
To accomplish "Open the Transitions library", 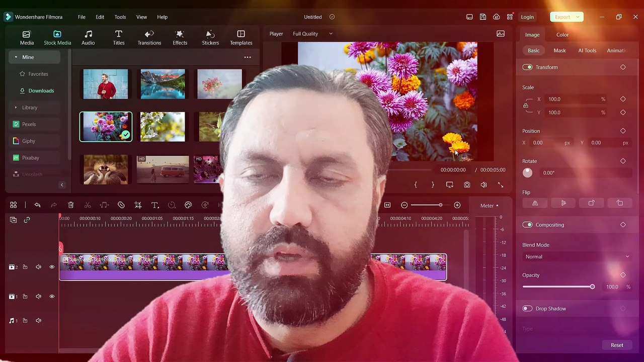I will (149, 38).
